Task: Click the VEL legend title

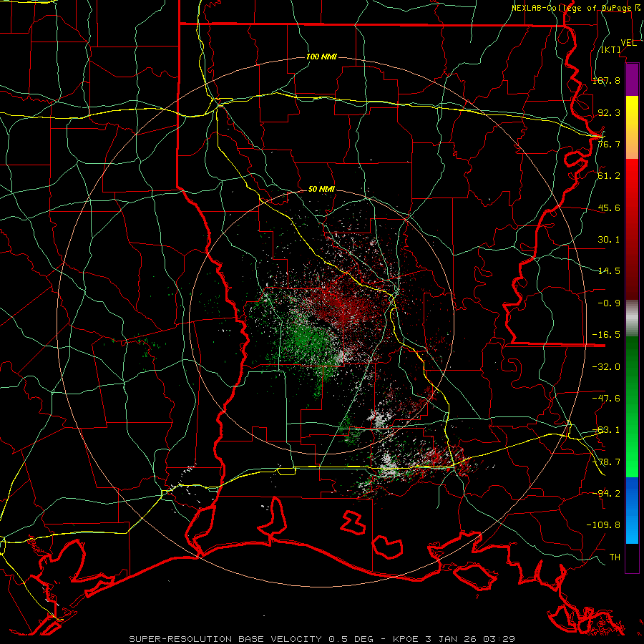Action: [628, 42]
